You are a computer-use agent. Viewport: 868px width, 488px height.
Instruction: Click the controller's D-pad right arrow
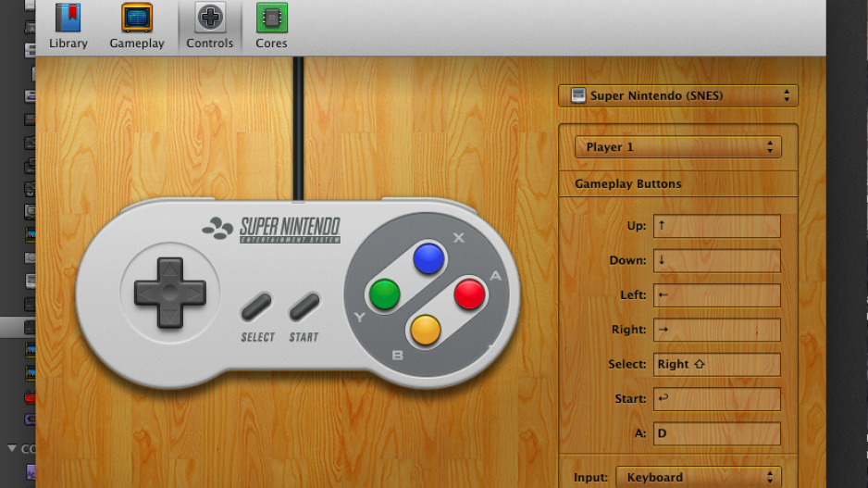pyautogui.click(x=193, y=293)
